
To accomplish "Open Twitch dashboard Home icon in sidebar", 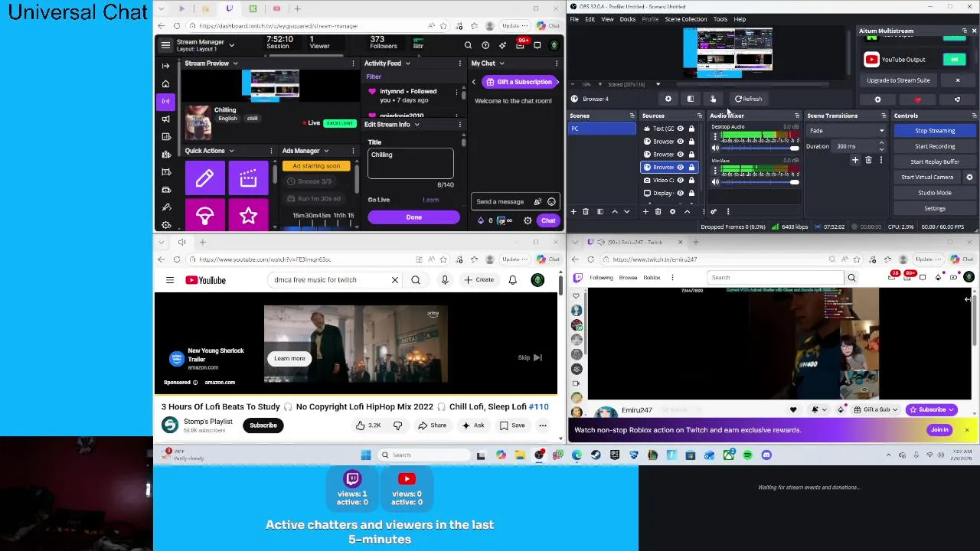I will [x=166, y=83].
